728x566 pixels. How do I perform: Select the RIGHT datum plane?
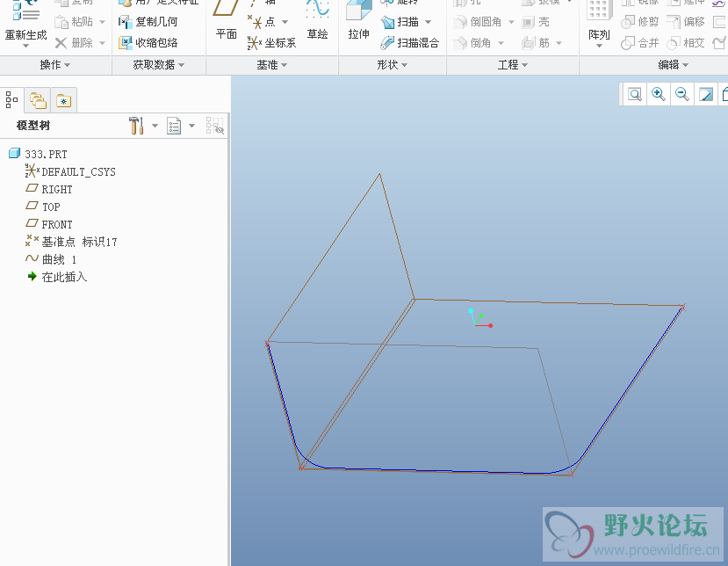(49, 189)
